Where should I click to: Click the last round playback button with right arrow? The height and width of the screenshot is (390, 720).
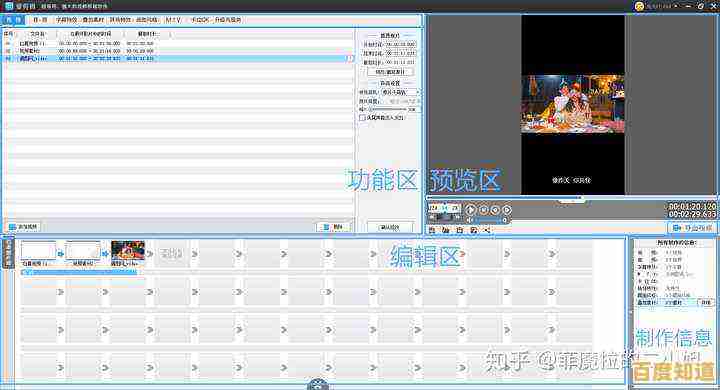point(506,210)
